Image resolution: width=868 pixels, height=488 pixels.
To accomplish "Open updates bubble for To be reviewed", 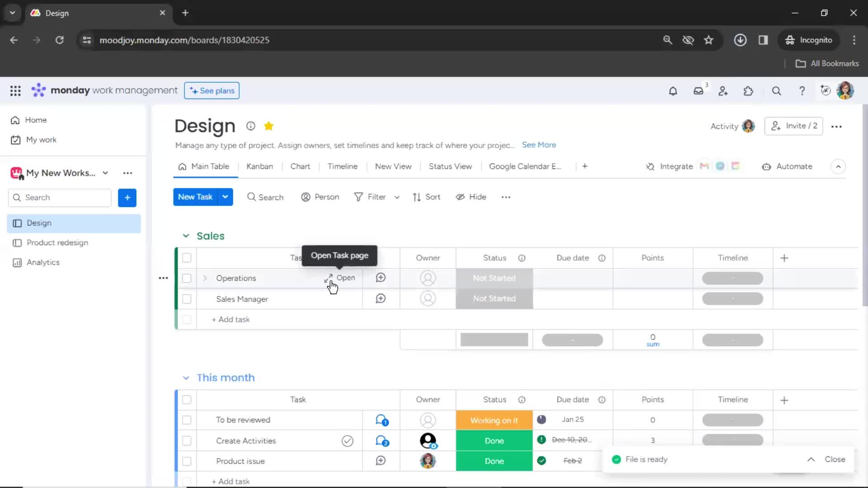I will point(382,420).
